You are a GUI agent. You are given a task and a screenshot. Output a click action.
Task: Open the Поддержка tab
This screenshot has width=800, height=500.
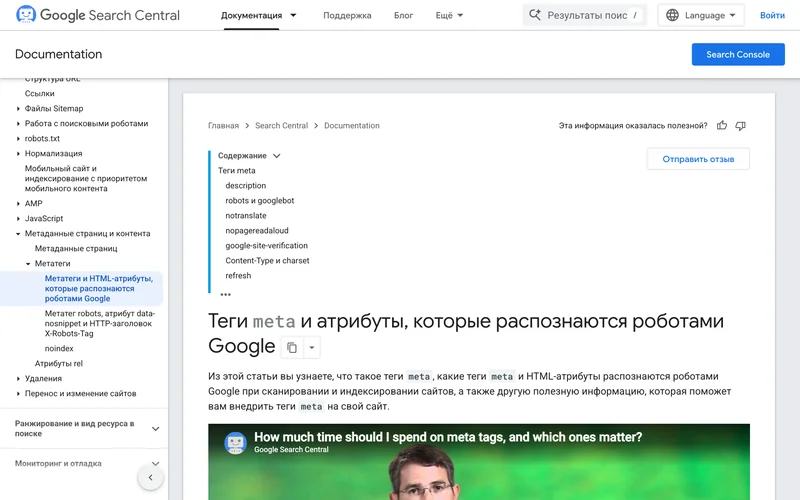[x=347, y=15]
